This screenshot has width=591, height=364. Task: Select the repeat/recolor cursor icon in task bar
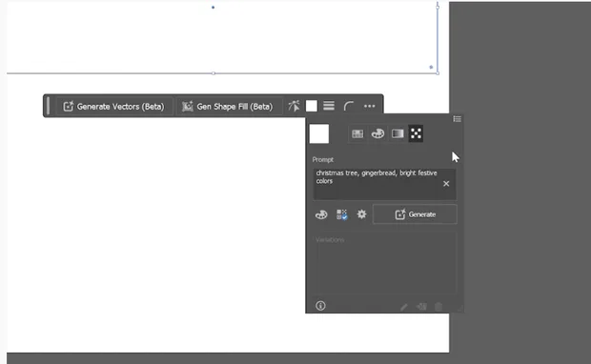click(294, 107)
